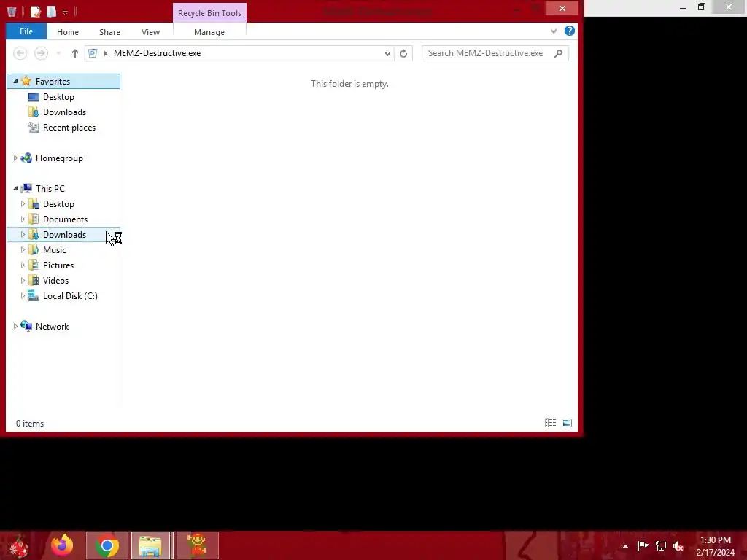Show hidden tray icons arrow
The image size is (747, 560).
[x=625, y=546]
